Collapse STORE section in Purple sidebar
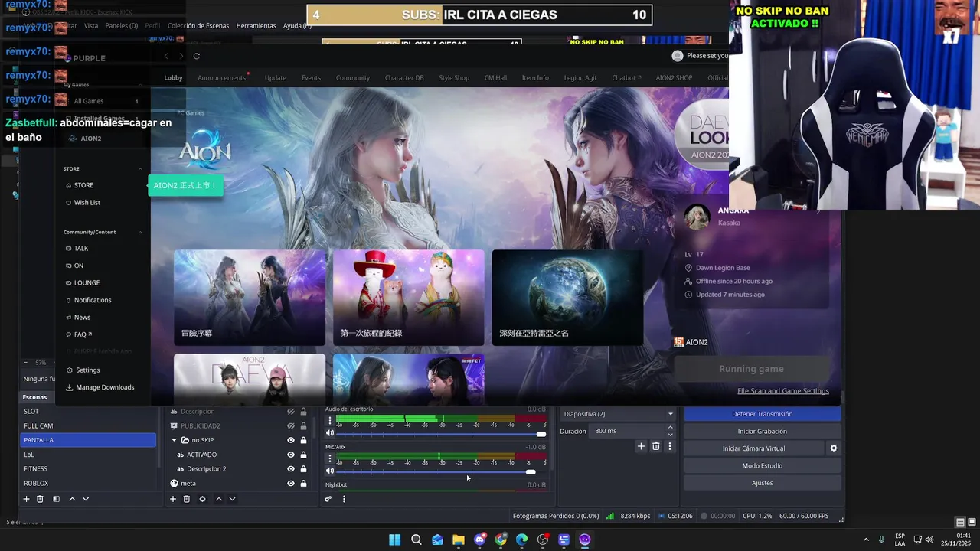The height and width of the screenshot is (551, 980). click(140, 169)
